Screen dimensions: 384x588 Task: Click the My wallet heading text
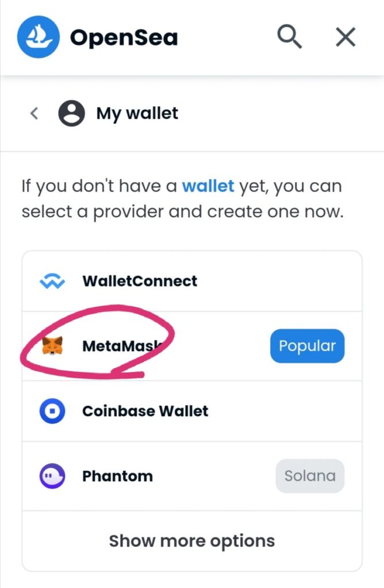(137, 113)
